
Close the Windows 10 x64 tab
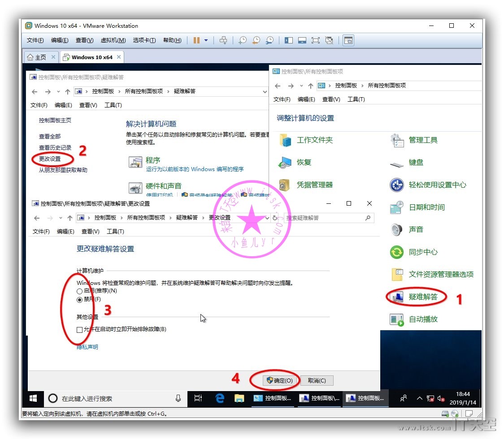119,57
